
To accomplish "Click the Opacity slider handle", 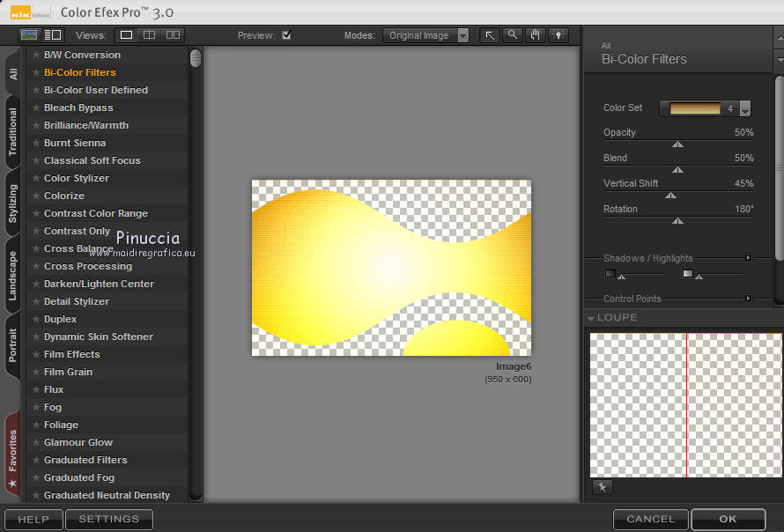I will [677, 144].
